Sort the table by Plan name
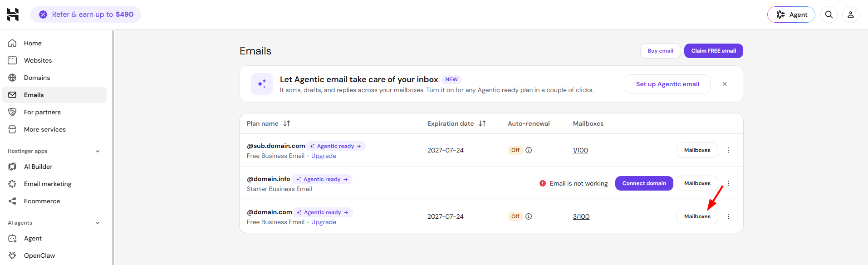 click(x=287, y=123)
